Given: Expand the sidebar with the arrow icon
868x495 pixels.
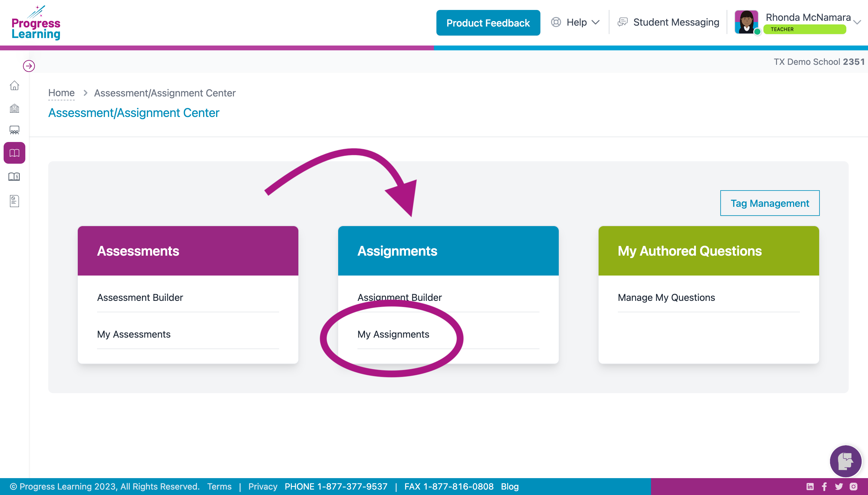Looking at the screenshot, I should point(29,66).
